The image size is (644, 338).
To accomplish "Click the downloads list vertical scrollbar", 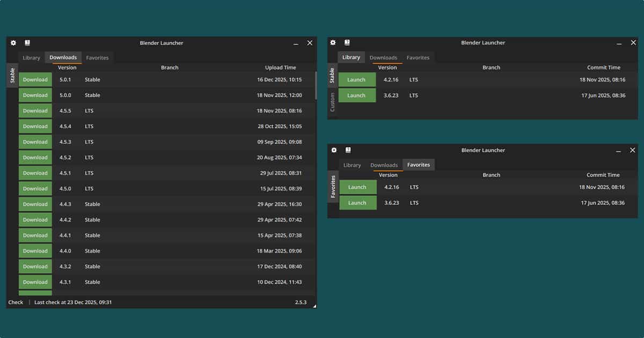I will point(316,86).
